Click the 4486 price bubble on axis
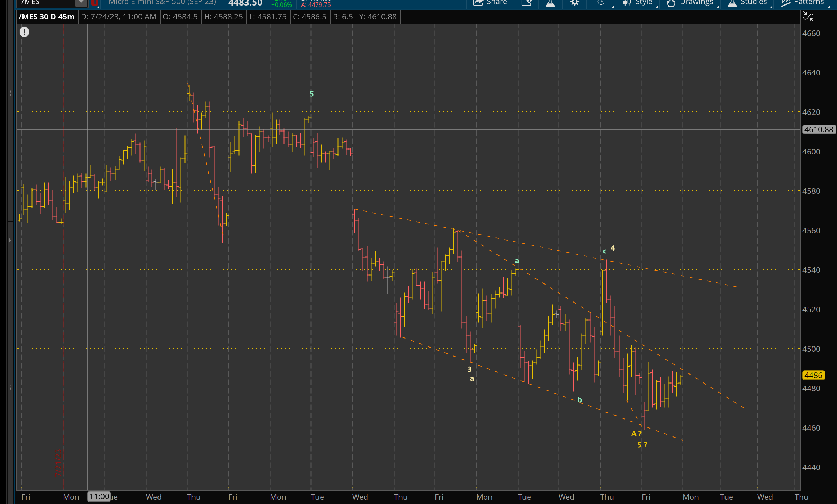837x504 pixels. click(813, 375)
